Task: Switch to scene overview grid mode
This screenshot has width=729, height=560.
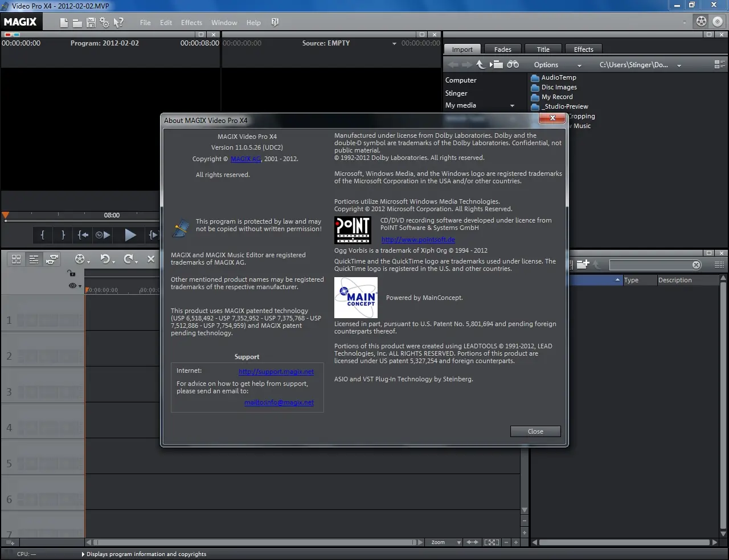Action: pyautogui.click(x=17, y=260)
